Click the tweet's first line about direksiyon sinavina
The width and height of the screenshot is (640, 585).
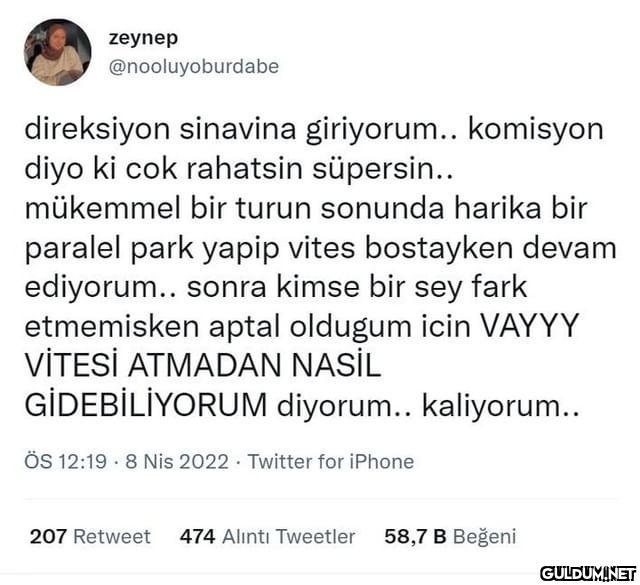(x=313, y=130)
